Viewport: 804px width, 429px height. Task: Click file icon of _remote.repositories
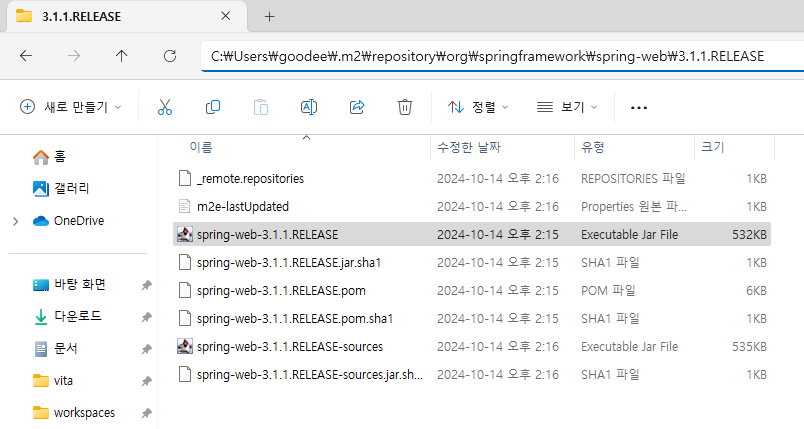pyautogui.click(x=185, y=178)
